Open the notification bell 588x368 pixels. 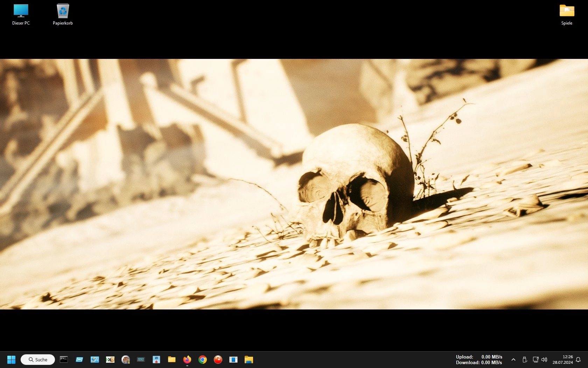pyautogui.click(x=578, y=360)
